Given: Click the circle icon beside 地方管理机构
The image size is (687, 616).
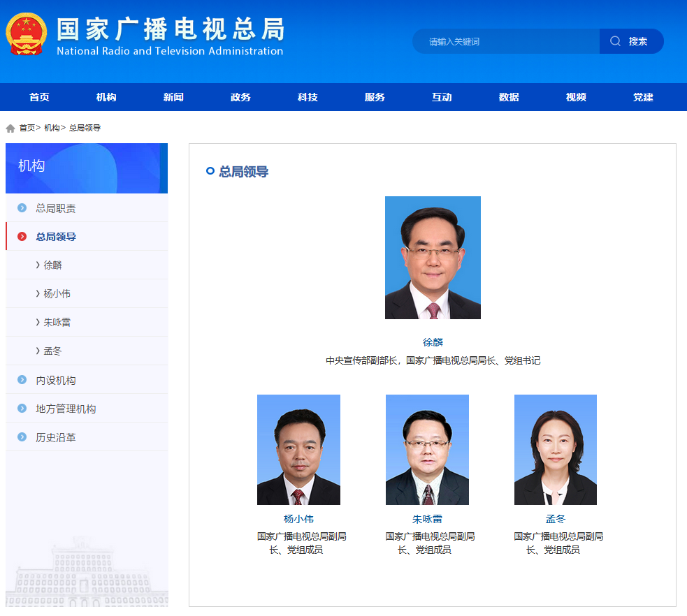Looking at the screenshot, I should point(22,408).
